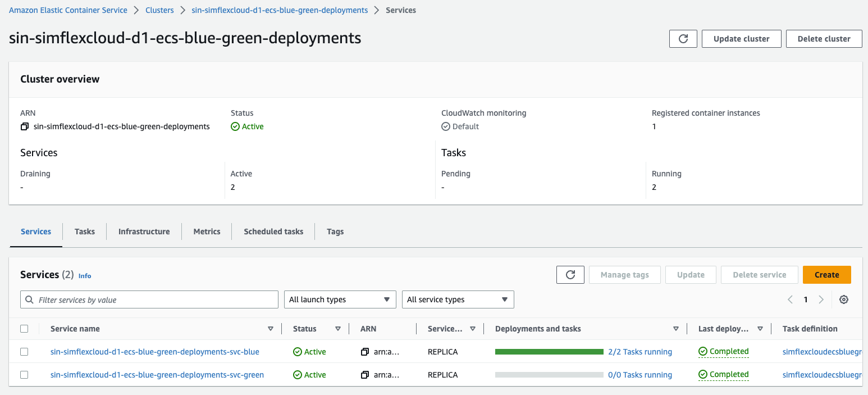Screen dimensions: 868x395
Task: Sort by the Status column arrow
Action: pyautogui.click(x=338, y=329)
